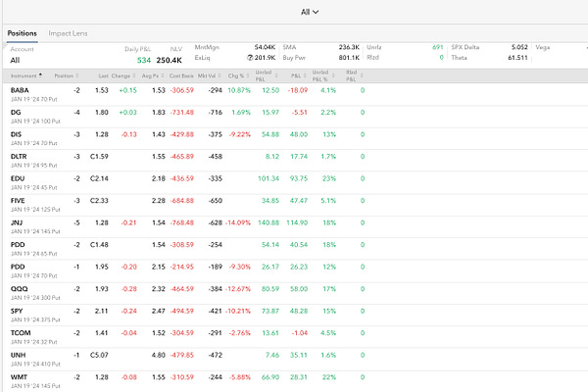Image resolution: width=588 pixels, height=392 pixels.
Task: Switch to the Impact Lens tab
Action: (x=68, y=33)
